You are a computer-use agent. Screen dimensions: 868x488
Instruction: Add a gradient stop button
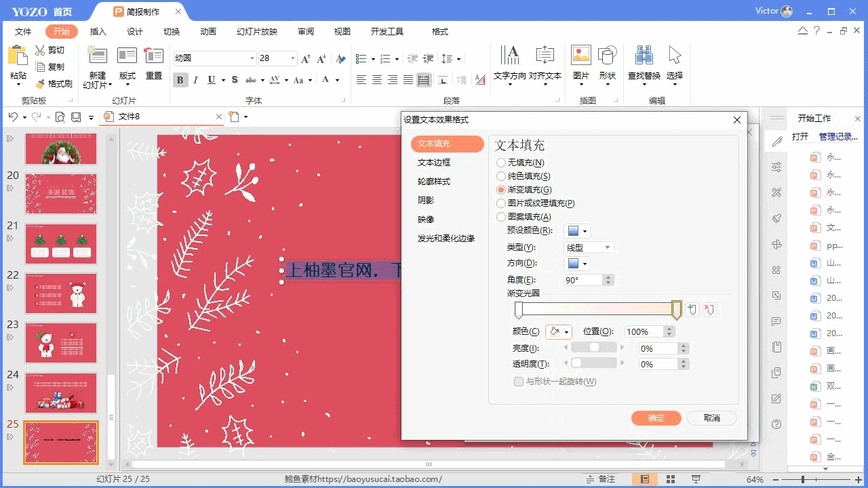tap(692, 310)
